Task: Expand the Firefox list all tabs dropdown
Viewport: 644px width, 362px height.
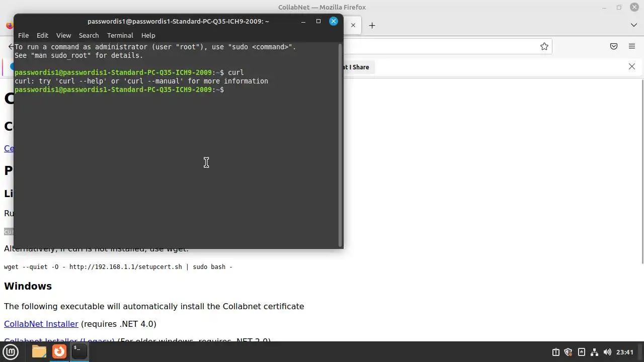Action: [633, 25]
